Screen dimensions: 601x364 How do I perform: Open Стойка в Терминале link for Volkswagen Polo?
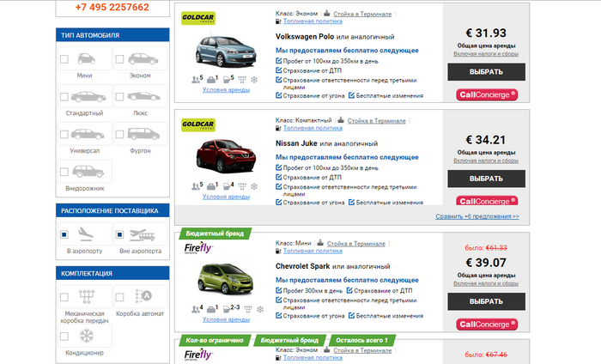(362, 14)
